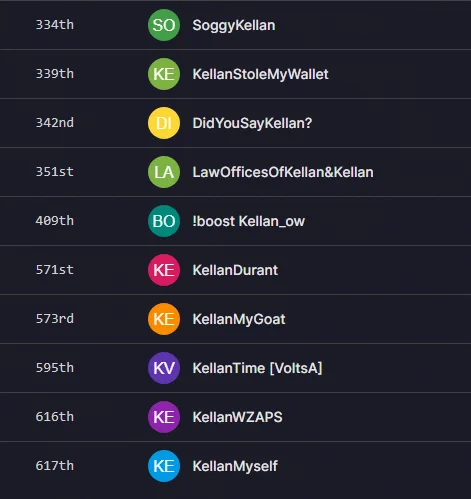Image resolution: width=471 pixels, height=499 pixels.
Task: Select the KellanTime [VoltsA] player name
Action: tap(257, 368)
